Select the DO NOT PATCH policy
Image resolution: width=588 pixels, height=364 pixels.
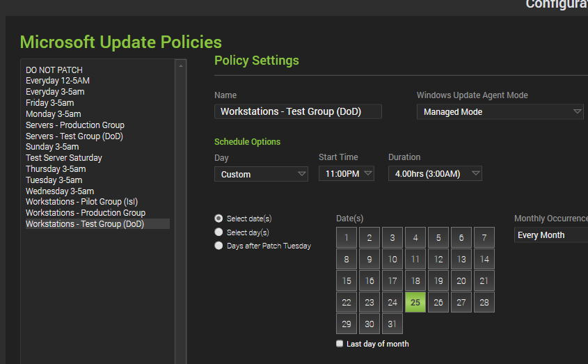tap(54, 70)
